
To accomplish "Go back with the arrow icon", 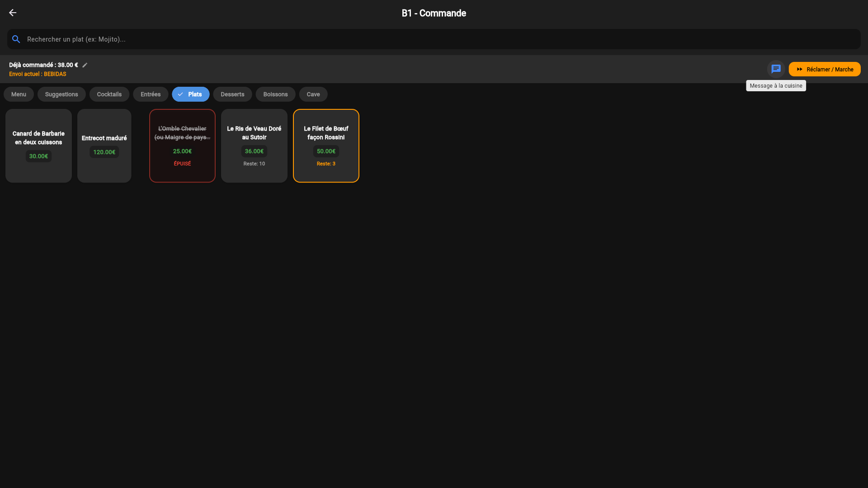I will point(13,13).
